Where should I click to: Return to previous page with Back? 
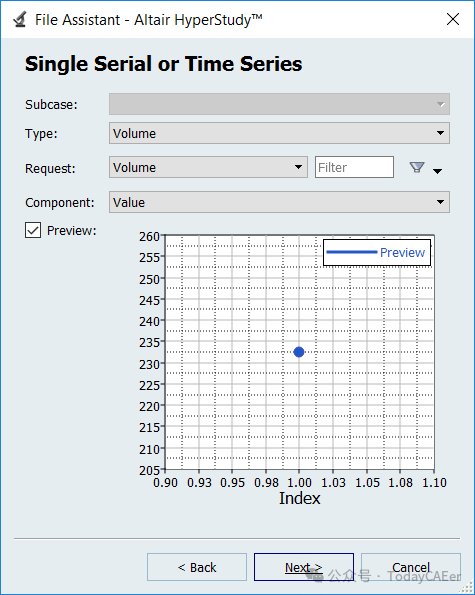(197, 567)
